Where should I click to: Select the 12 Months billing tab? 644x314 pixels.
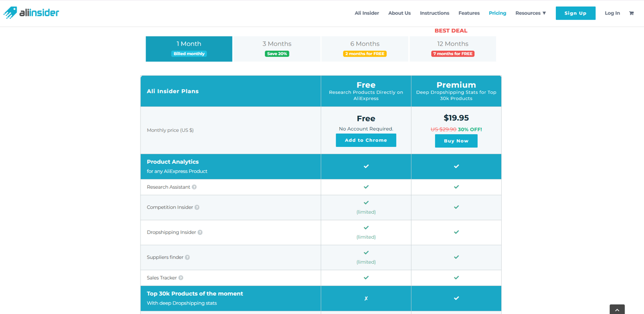[453, 49]
